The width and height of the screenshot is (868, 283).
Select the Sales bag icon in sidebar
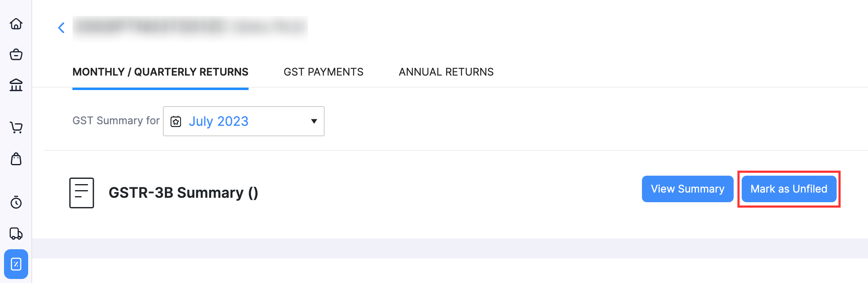coord(16,159)
